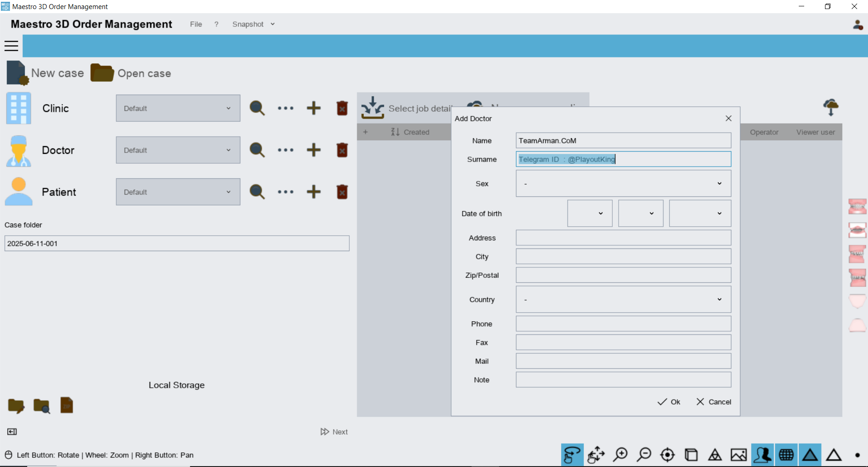Toggle the wireframe grid display button
Image resolution: width=868 pixels, height=467 pixels.
click(x=786, y=455)
